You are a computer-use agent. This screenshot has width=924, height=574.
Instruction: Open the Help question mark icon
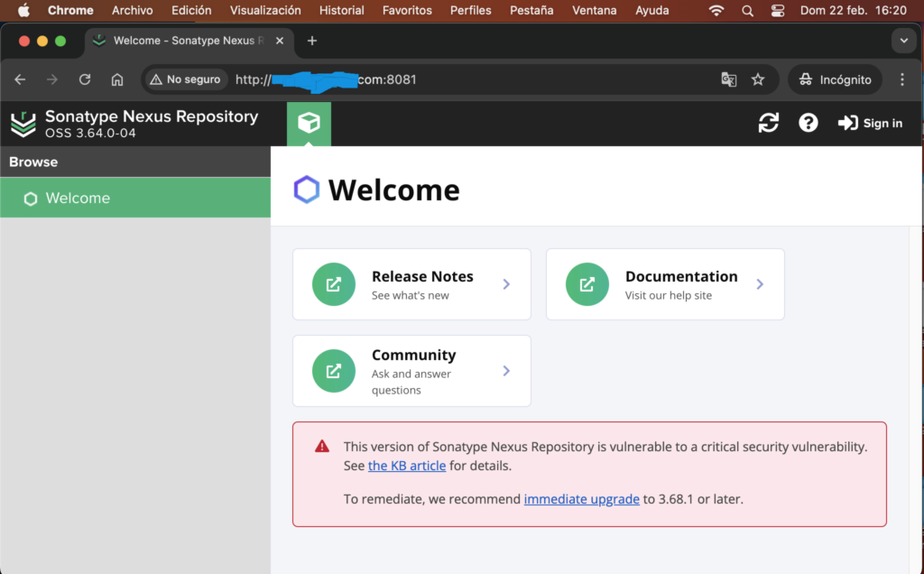[x=808, y=123]
